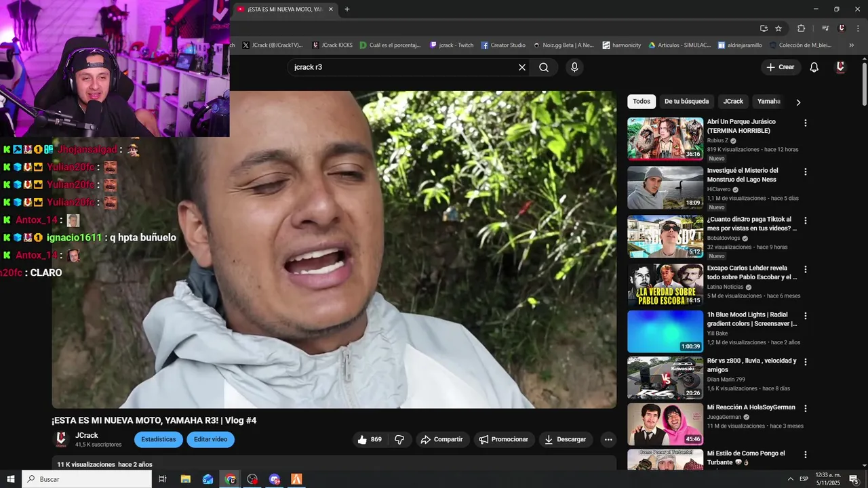Open Windows notification center
This screenshot has height=488, width=868.
pos(854,479)
